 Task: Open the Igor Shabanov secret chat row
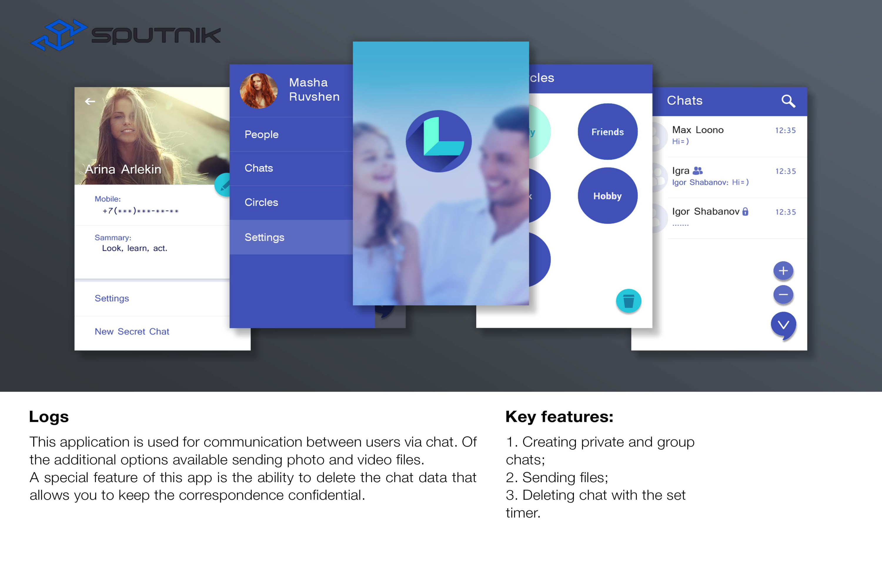pyautogui.click(x=730, y=218)
